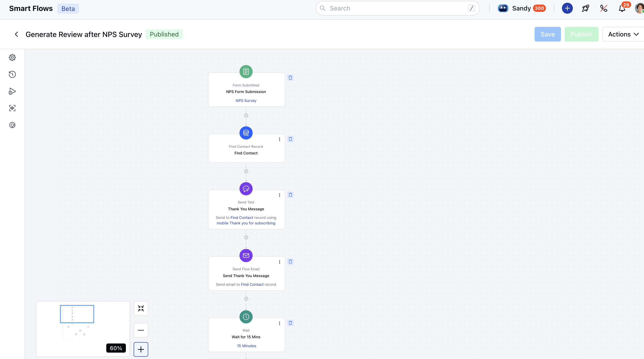644x359 pixels.
Task: Click the minimap viewport thumbnail
Action: pyautogui.click(x=77, y=314)
